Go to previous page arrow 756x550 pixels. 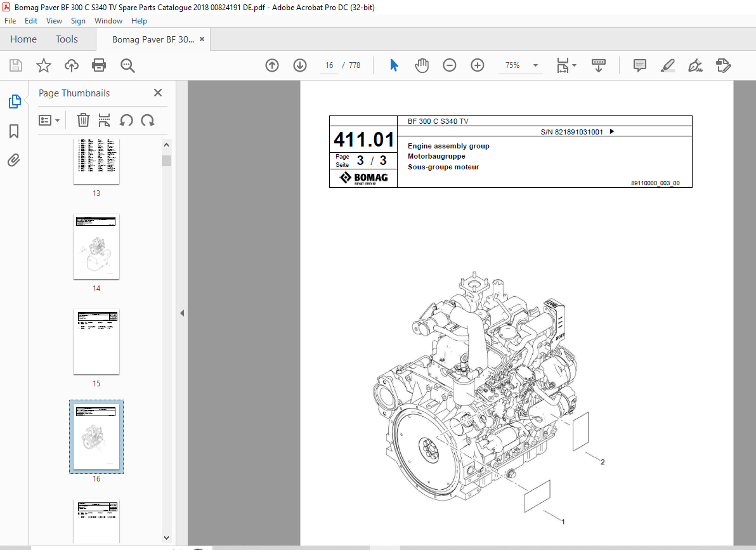tap(272, 65)
